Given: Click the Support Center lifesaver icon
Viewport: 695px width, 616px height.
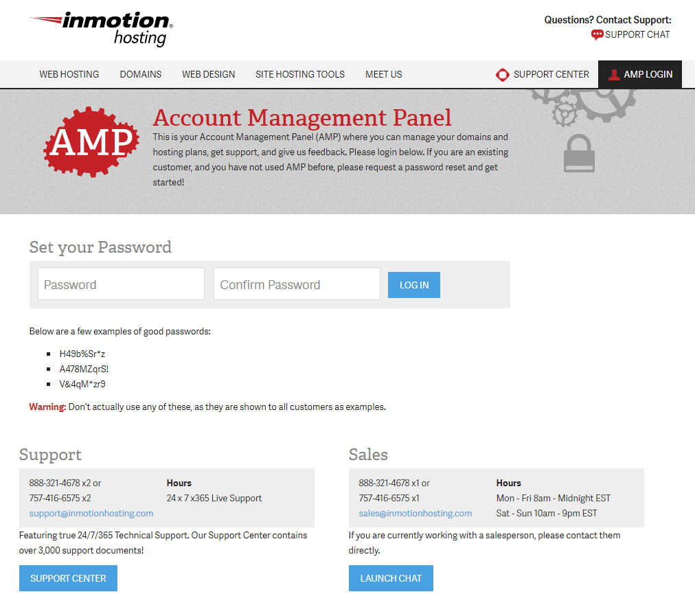Looking at the screenshot, I should point(502,74).
